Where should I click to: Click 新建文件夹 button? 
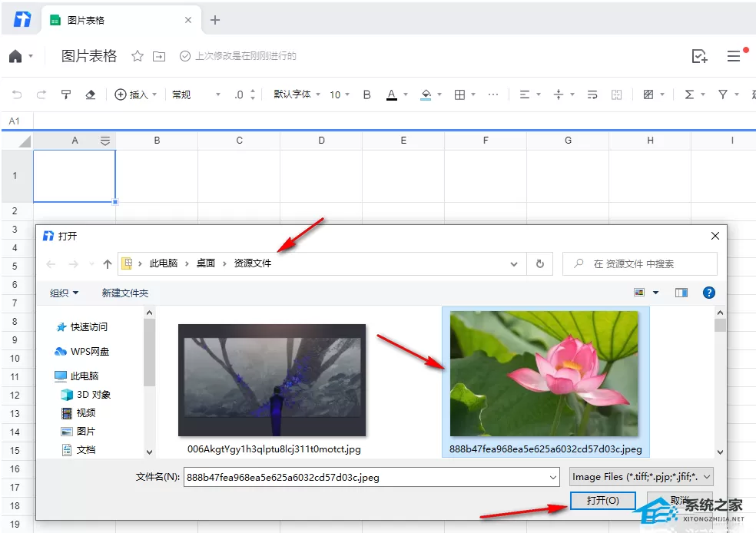125,293
